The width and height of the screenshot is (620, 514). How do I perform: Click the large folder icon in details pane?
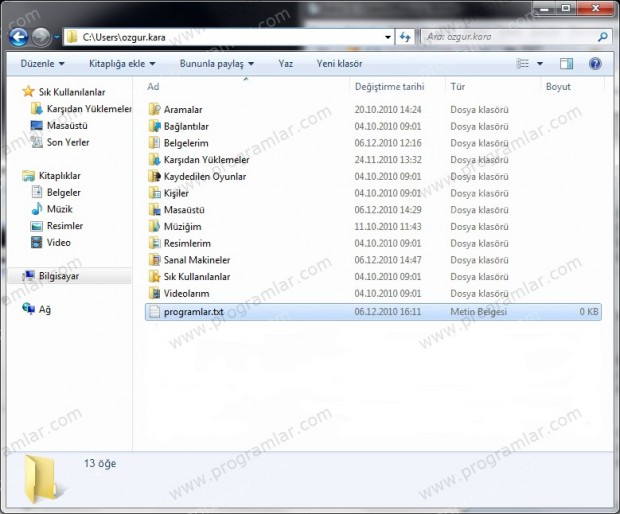coord(40,479)
